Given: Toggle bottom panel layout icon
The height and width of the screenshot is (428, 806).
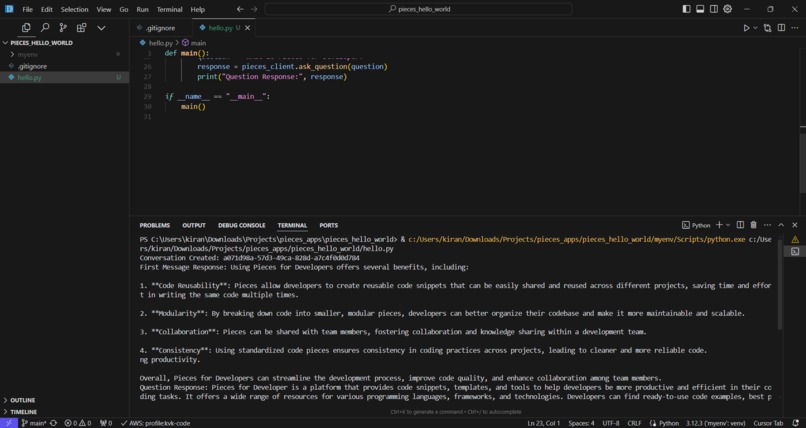Looking at the screenshot, I should click(x=700, y=9).
